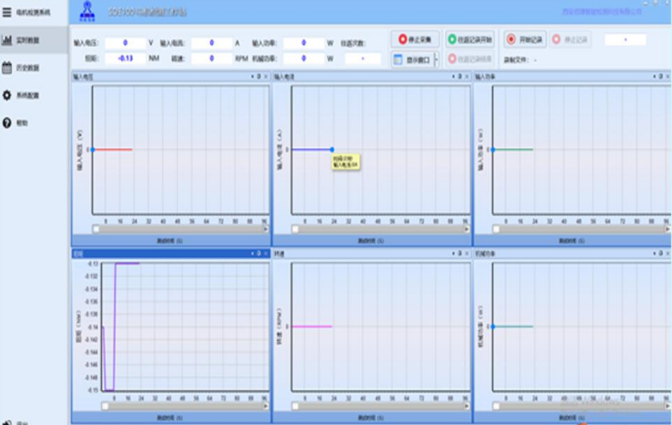Click the pink speed line in the speed chart

coord(312,326)
